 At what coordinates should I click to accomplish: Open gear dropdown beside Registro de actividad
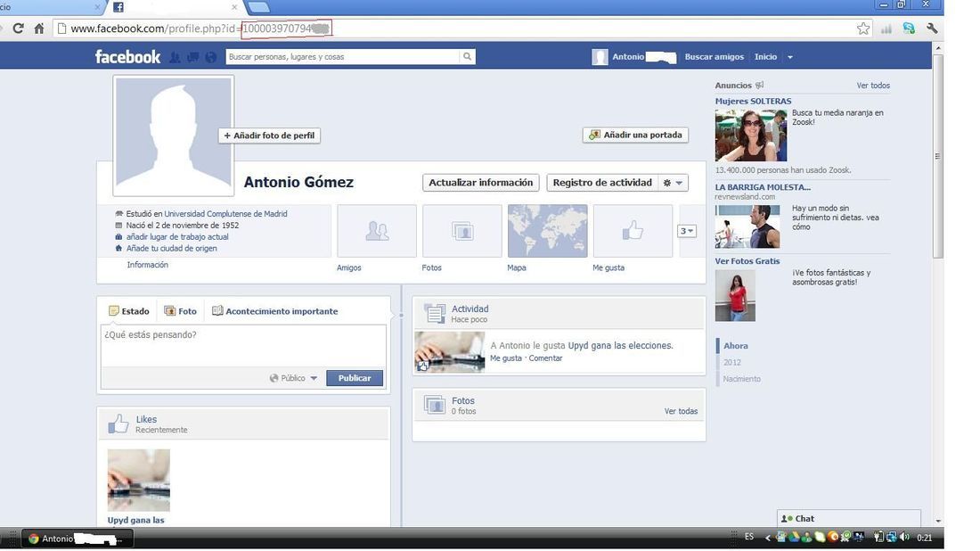point(673,183)
